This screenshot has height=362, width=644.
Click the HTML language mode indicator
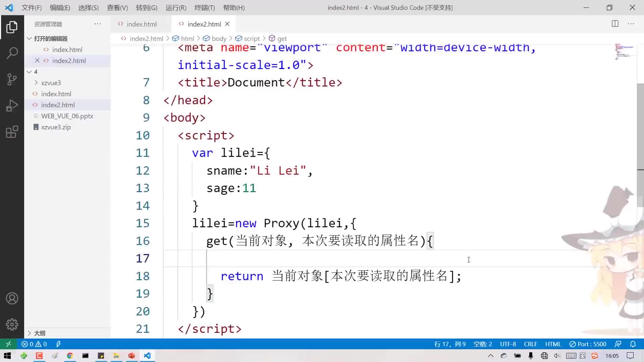[553, 344]
